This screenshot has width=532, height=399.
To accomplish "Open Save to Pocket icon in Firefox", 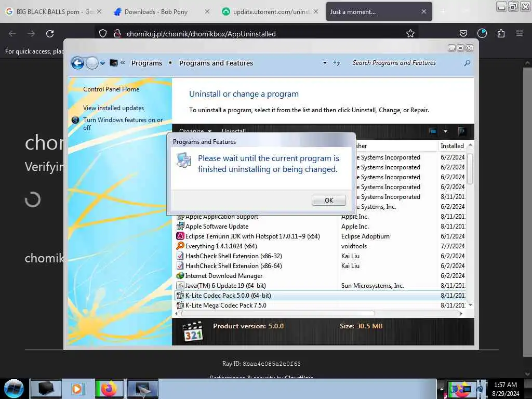I will (x=463, y=33).
